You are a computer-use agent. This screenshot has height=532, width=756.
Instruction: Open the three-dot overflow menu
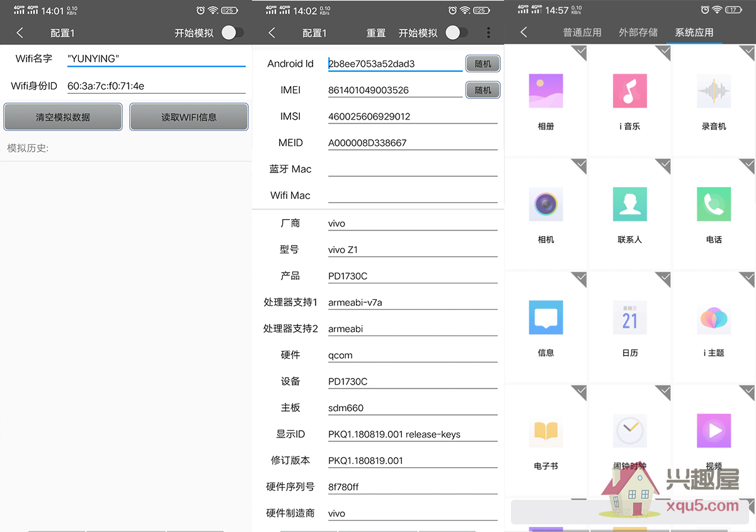pyautogui.click(x=488, y=33)
